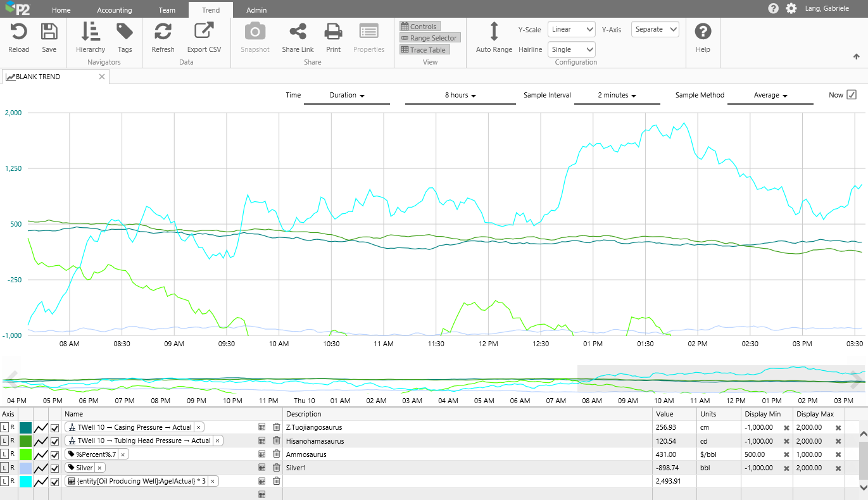Apply Auto Range to the chart

pyautogui.click(x=494, y=32)
